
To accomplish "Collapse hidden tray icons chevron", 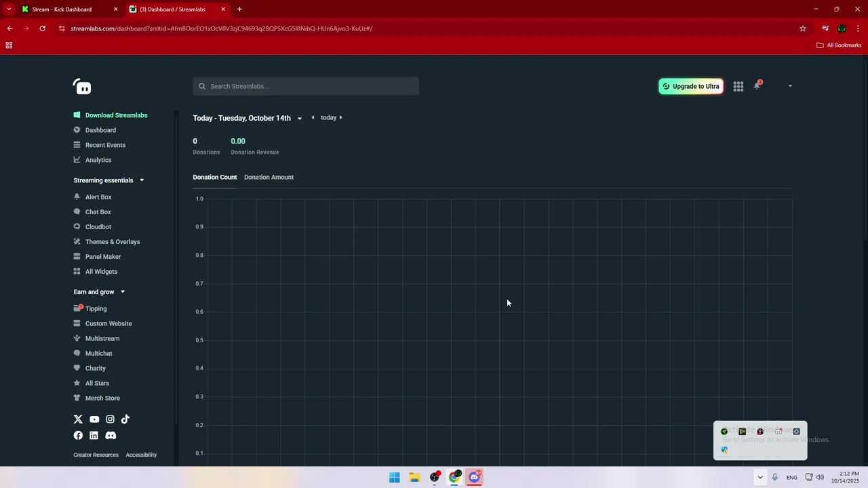I will 760,477.
